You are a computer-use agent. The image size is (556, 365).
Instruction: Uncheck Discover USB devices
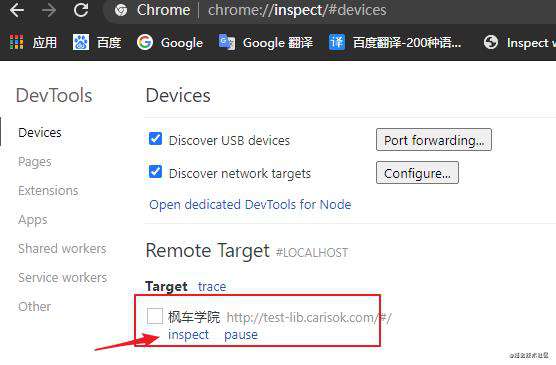coord(155,139)
